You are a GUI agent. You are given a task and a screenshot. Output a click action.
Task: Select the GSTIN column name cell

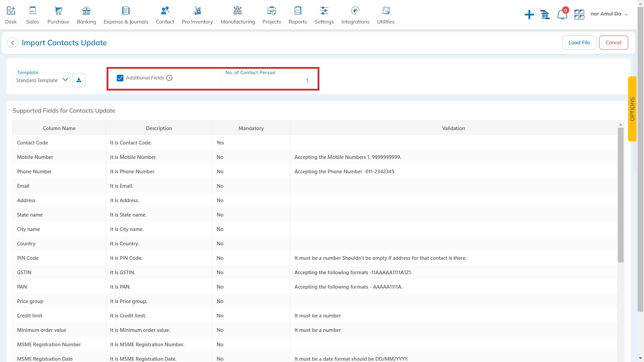click(59, 273)
